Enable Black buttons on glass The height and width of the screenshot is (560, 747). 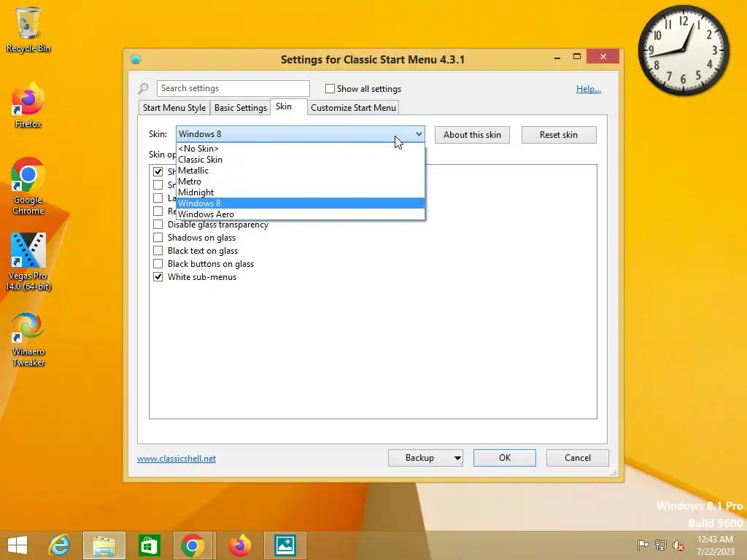158,264
